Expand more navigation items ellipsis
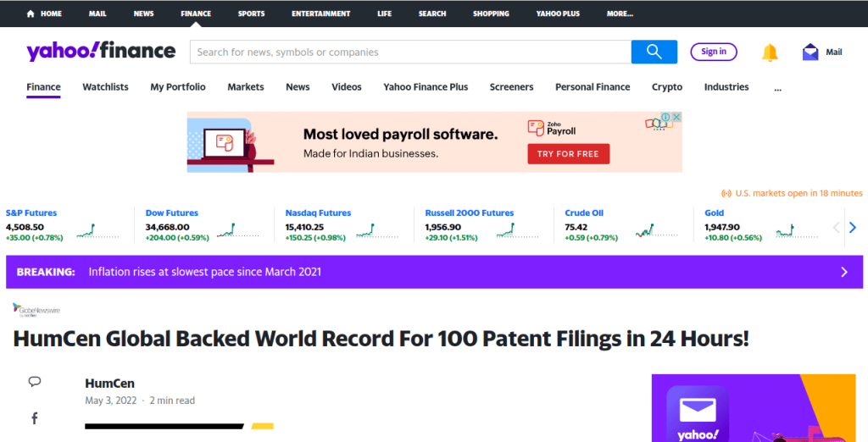The height and width of the screenshot is (442, 868). coord(778,88)
